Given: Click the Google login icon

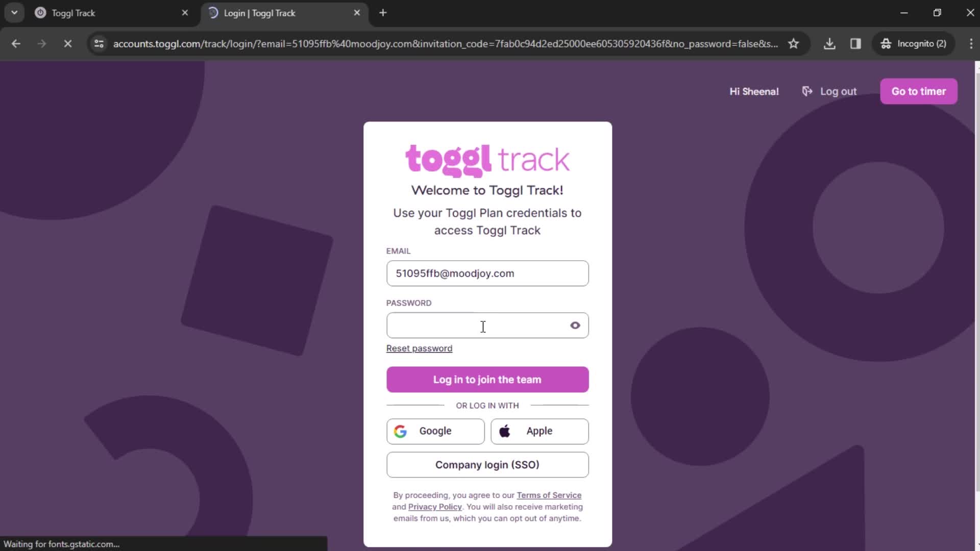Looking at the screenshot, I should coord(401,431).
